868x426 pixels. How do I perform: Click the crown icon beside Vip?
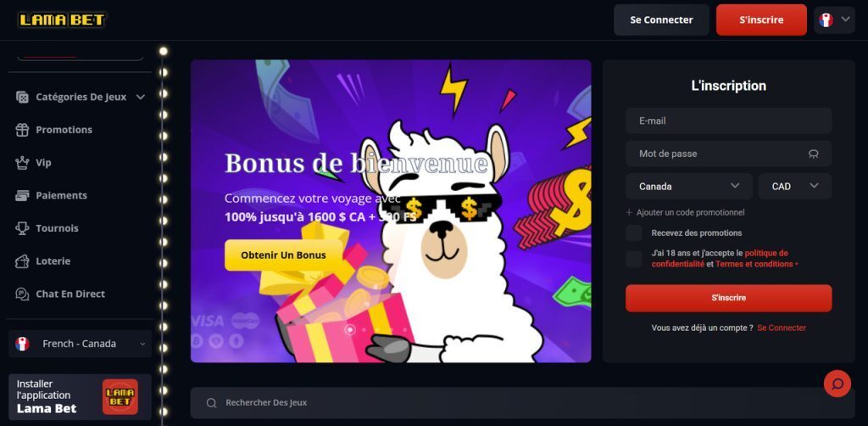(x=22, y=162)
